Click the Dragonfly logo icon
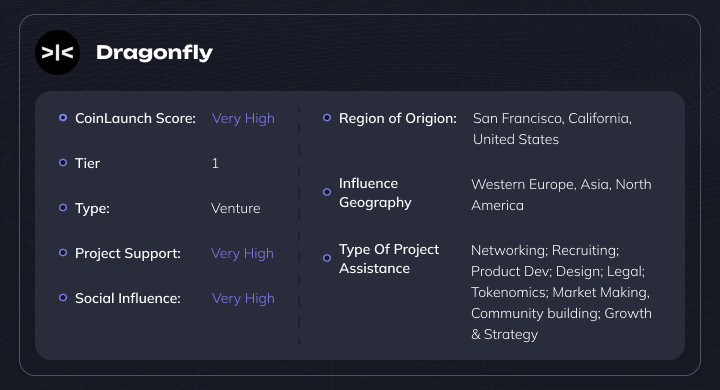720x390 pixels. (57, 52)
